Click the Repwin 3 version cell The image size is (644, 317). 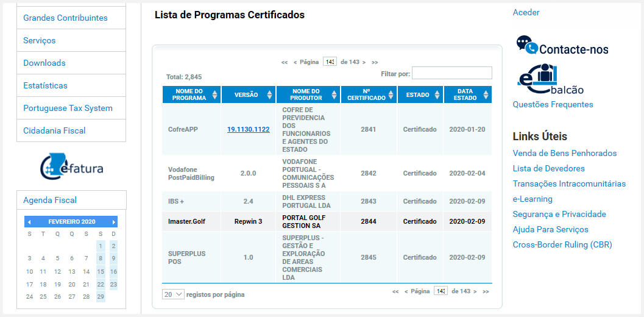[249, 221]
